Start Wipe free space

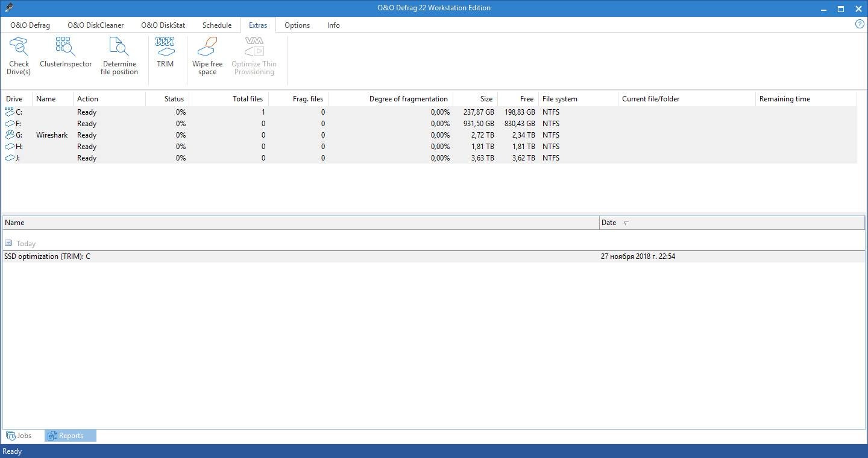207,56
